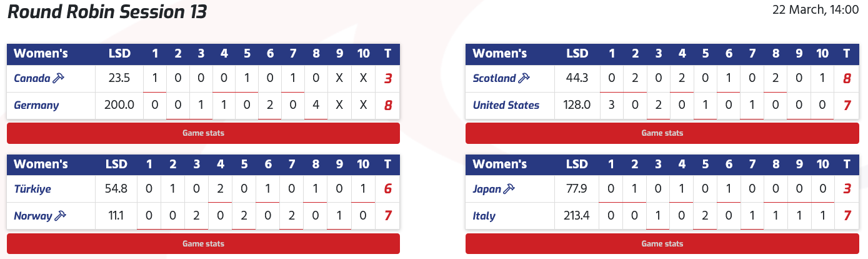This screenshot has height=259, width=868.
Task: View Game stats for Türkiye vs Norway
Action: pos(203,243)
